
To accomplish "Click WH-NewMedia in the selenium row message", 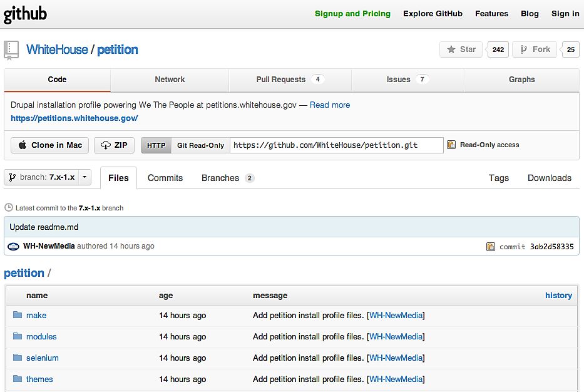I will click(396, 358).
